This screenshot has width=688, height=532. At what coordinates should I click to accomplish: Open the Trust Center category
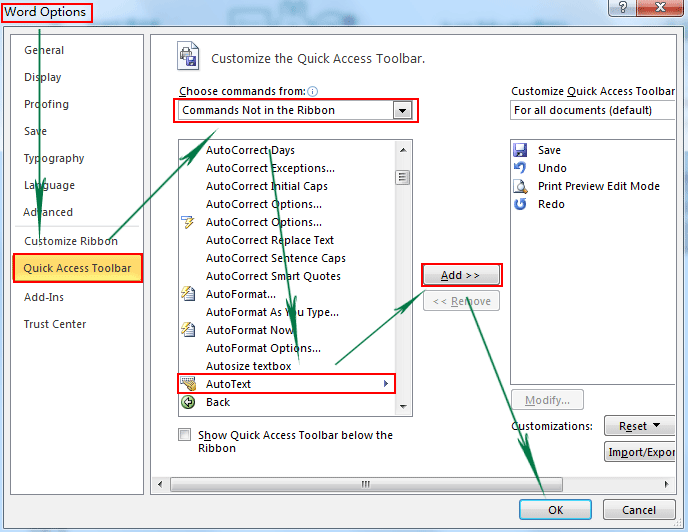pos(55,324)
